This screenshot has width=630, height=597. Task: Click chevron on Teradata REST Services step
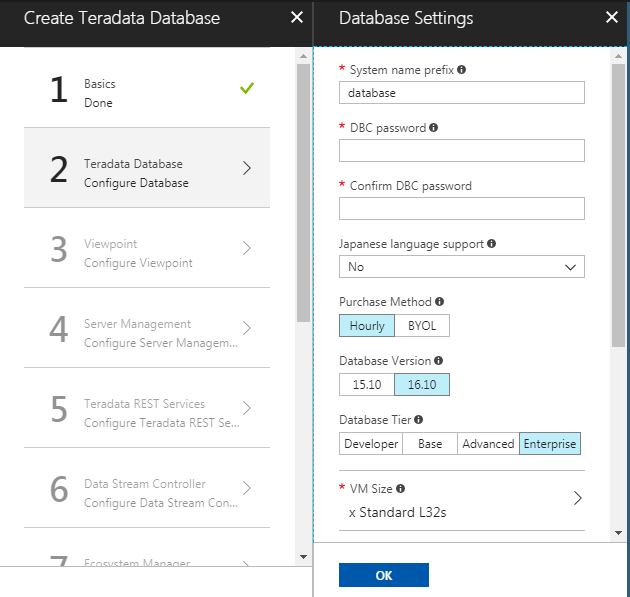(247, 408)
